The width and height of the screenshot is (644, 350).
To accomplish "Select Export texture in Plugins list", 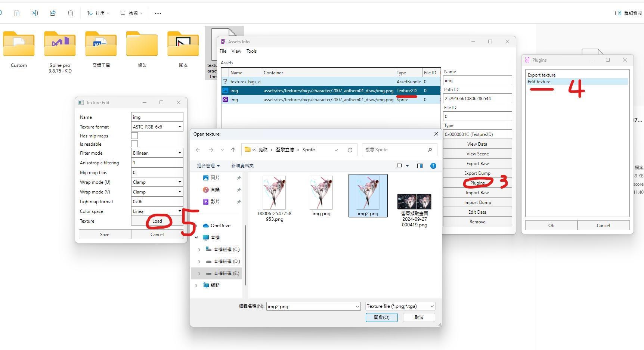I will tap(542, 75).
